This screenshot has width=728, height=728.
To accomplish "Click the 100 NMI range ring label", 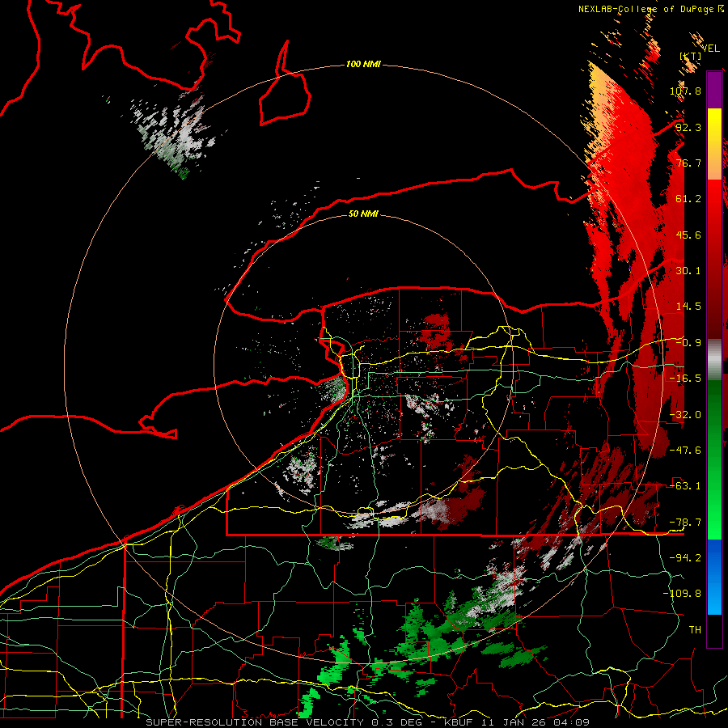I will [x=363, y=64].
